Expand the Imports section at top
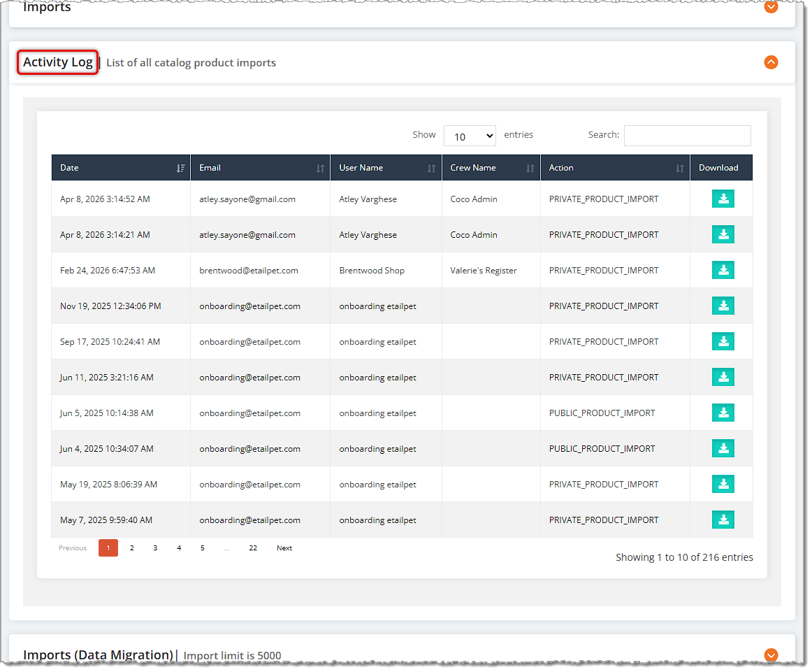 click(771, 6)
